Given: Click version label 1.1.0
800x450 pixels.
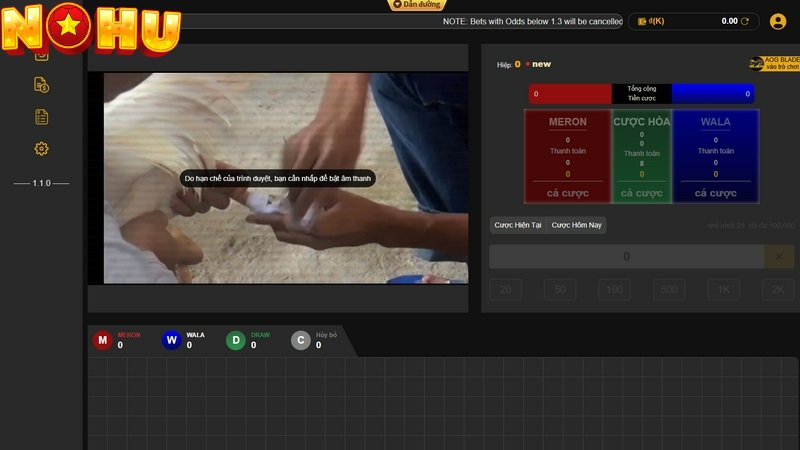Looking at the screenshot, I should [x=41, y=183].
